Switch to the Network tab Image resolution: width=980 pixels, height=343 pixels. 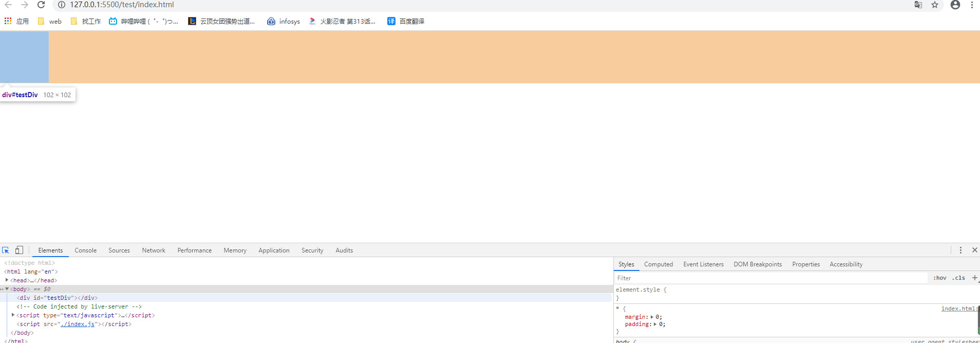click(x=154, y=250)
